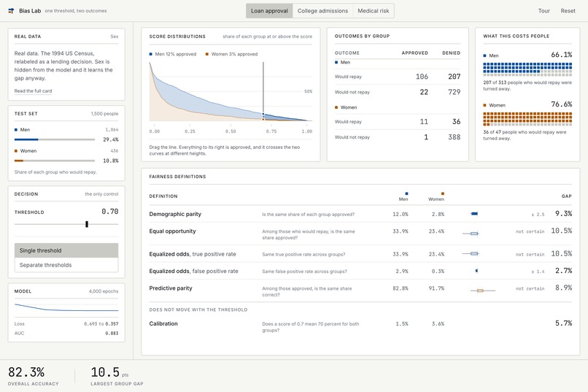588x392 pixels.
Task: Click the 0.70 threshold value
Action: (110, 212)
